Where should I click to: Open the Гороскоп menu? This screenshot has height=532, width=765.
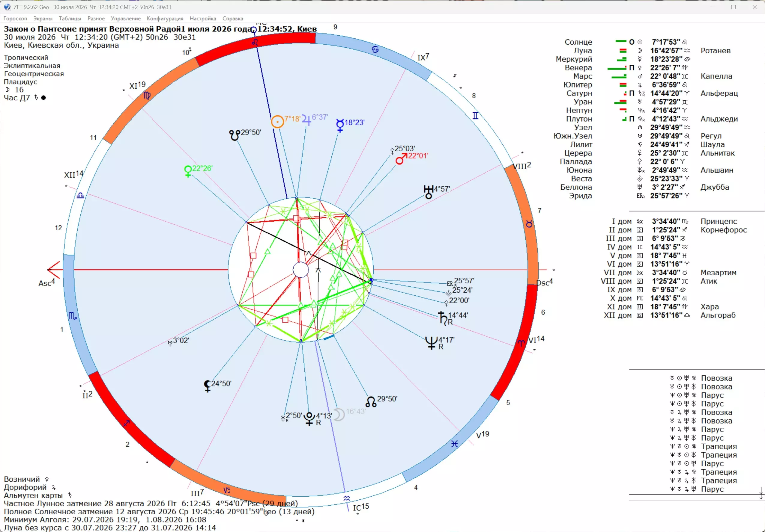click(x=15, y=19)
